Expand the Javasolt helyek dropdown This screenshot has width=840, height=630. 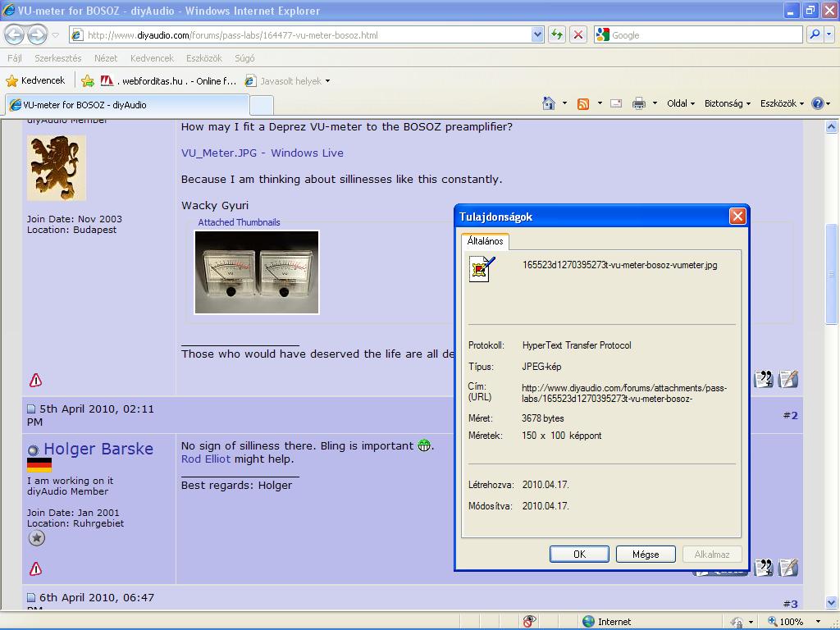[328, 81]
